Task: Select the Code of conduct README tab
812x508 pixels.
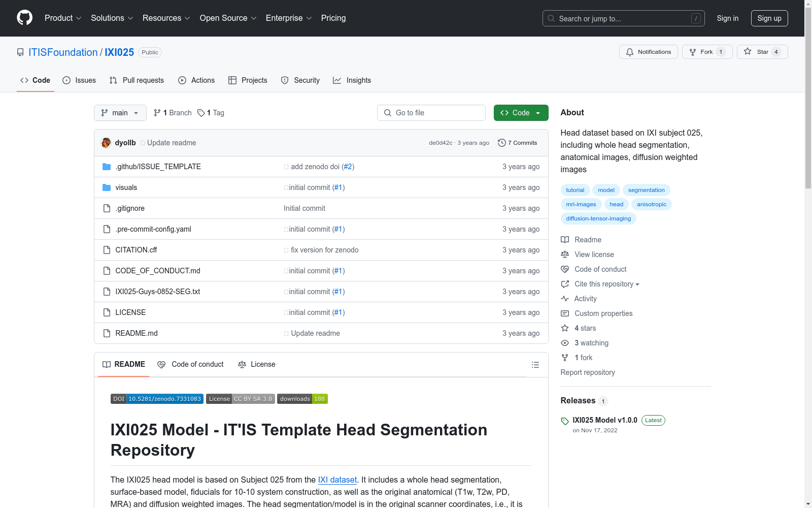Action: pos(190,364)
